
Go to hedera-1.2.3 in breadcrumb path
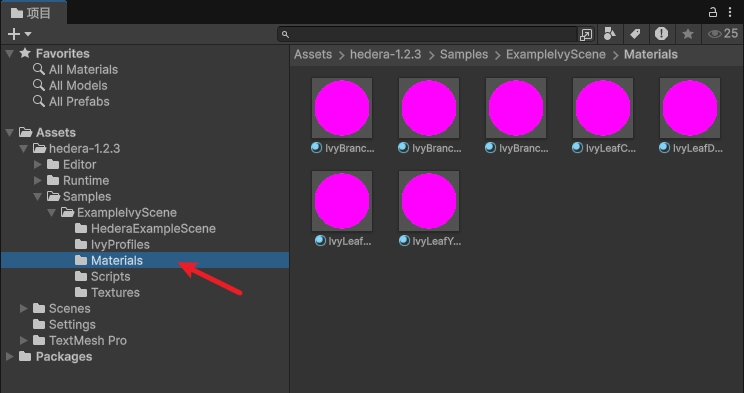pos(385,55)
